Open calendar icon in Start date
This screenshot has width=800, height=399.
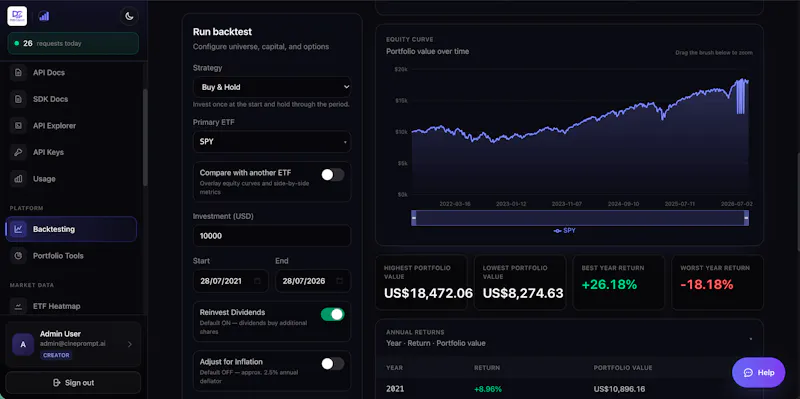coord(257,281)
